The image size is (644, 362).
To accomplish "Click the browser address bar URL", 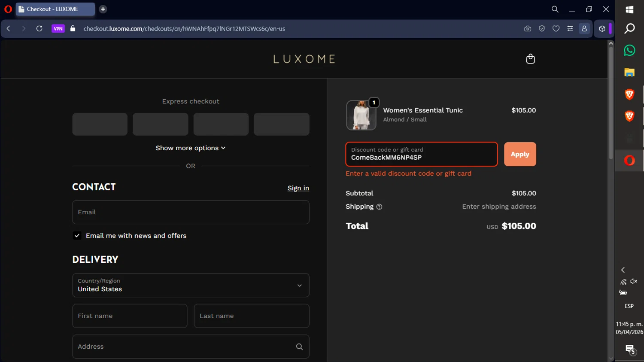I will [184, 29].
